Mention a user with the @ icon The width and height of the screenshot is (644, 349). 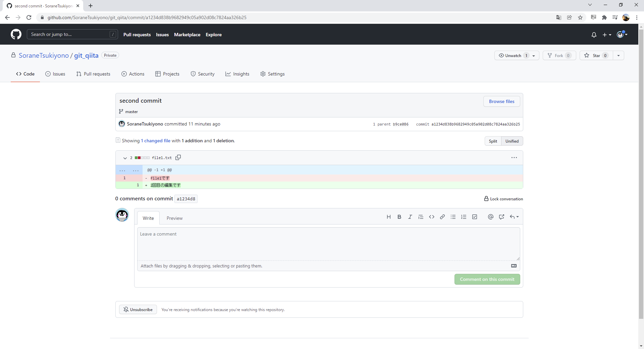pyautogui.click(x=490, y=217)
